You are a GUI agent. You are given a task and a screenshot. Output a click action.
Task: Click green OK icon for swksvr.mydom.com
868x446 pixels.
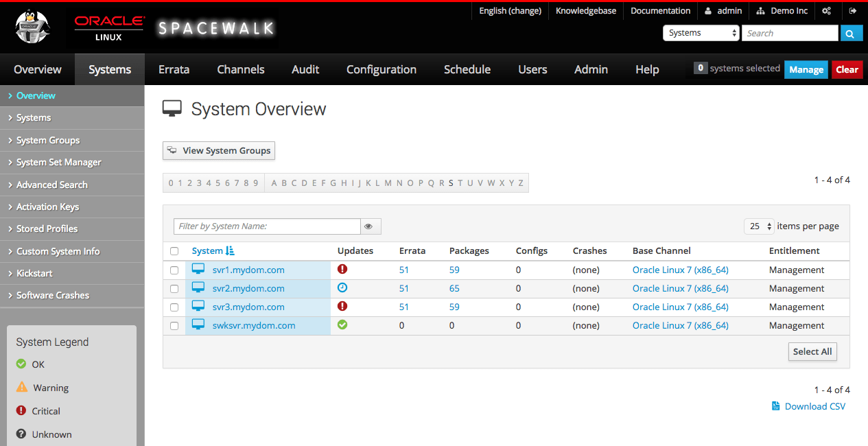(342, 325)
